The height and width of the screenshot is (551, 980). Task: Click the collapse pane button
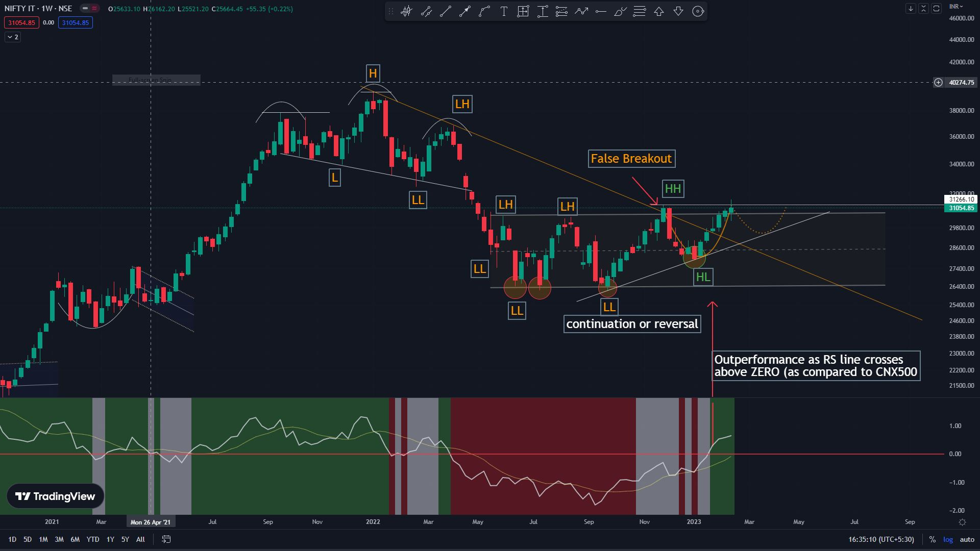click(x=923, y=9)
